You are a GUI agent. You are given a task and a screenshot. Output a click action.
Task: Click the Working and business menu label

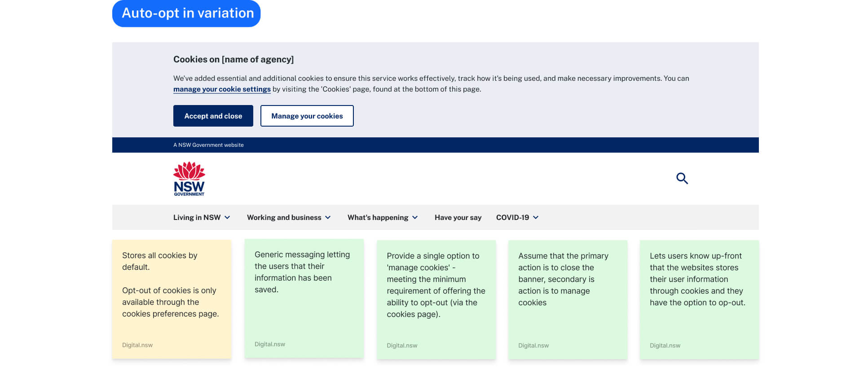[284, 218]
